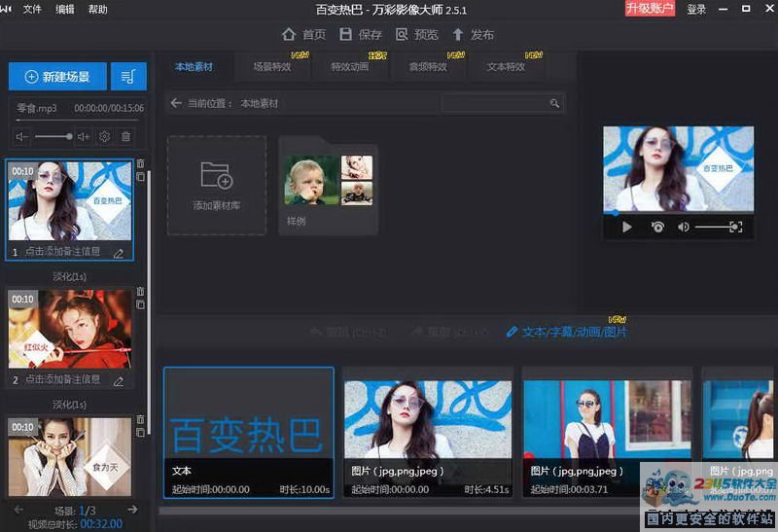Select the image clip starting at 00:03.71
The width and height of the screenshot is (778, 532).
click(607, 432)
